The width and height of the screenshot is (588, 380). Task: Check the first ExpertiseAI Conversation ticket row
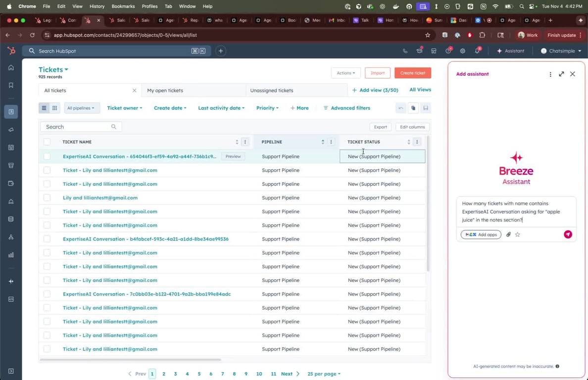[47, 156]
